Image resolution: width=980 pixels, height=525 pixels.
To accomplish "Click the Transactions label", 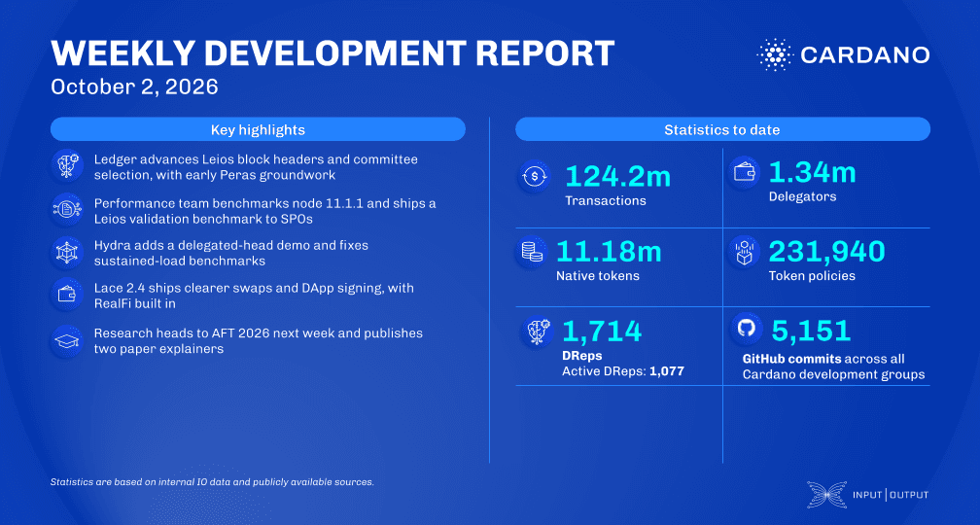I will pyautogui.click(x=606, y=200).
